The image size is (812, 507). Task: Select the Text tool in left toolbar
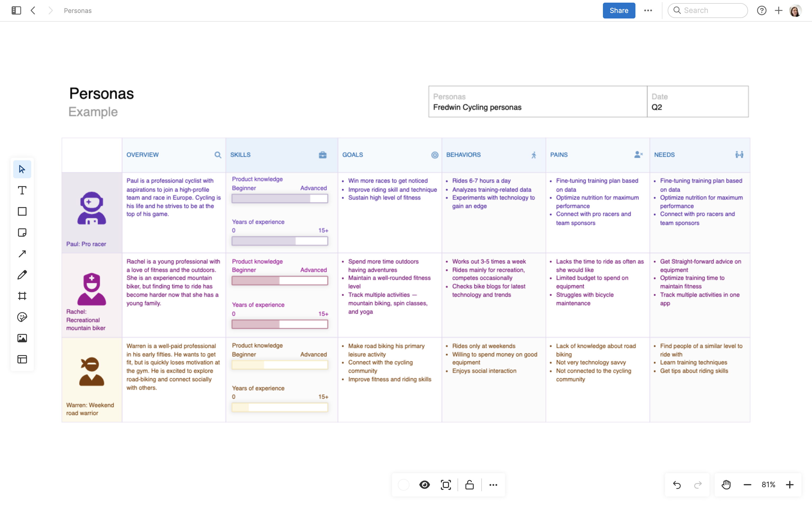[22, 190]
